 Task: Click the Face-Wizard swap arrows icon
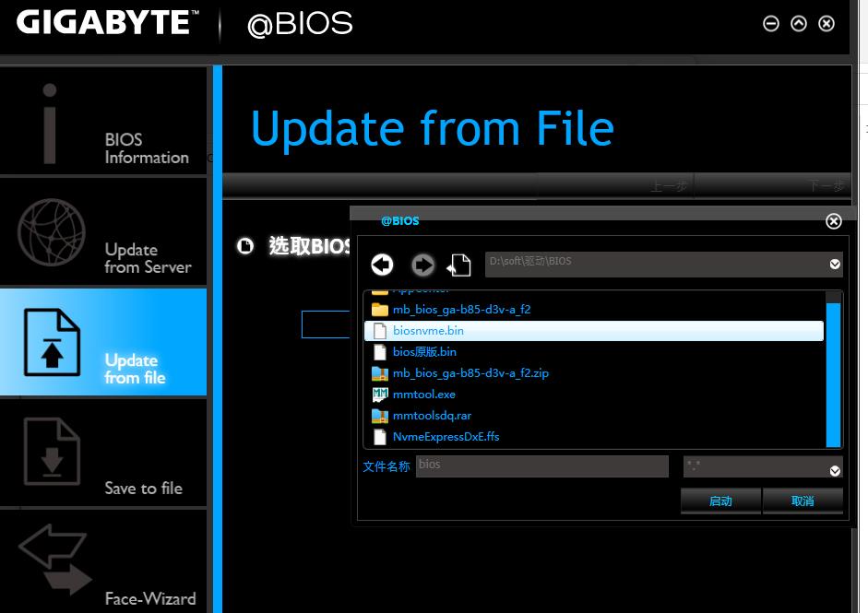[x=55, y=560]
